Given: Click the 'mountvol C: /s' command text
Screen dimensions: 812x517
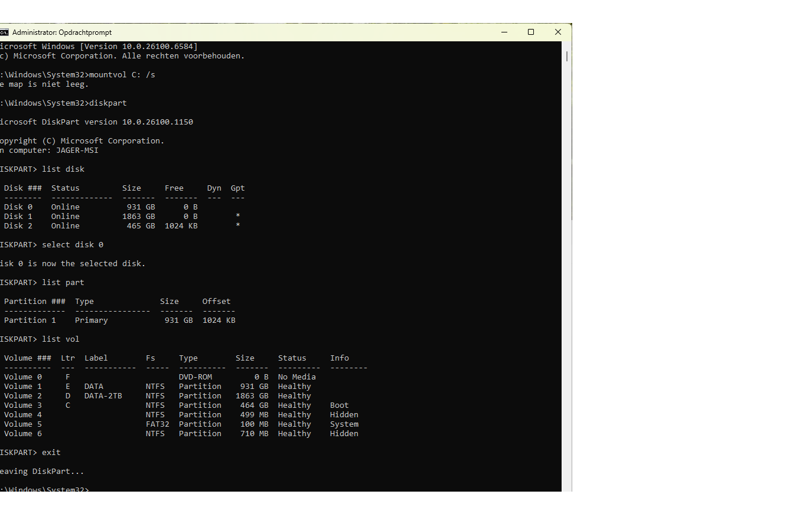Looking at the screenshot, I should [122, 75].
